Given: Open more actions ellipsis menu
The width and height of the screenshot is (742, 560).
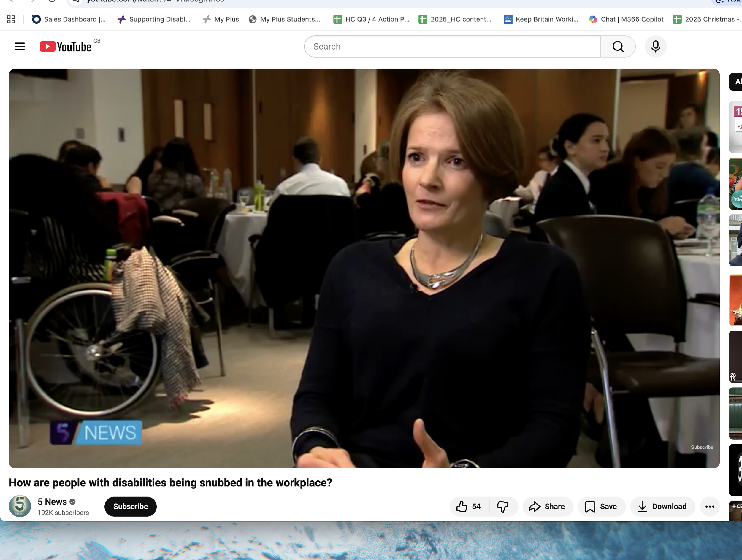Looking at the screenshot, I should pos(710,506).
